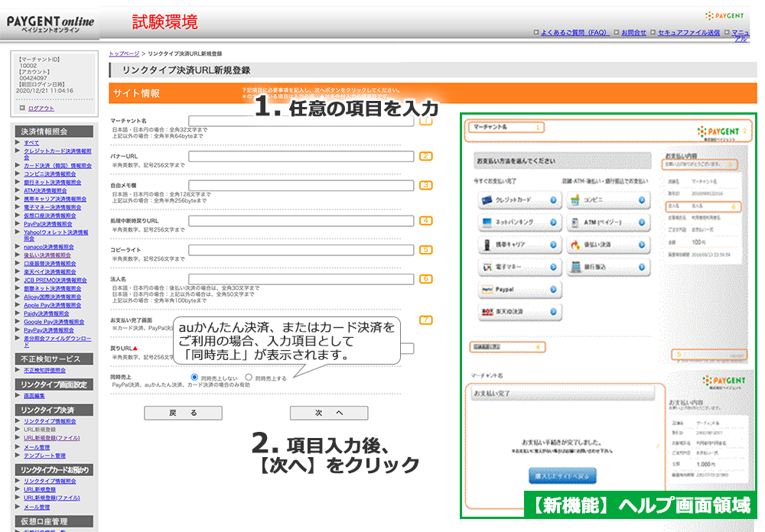Open 口座振替決済情報照会 link
Viewport: 765px width, 532px height.
coord(50,263)
